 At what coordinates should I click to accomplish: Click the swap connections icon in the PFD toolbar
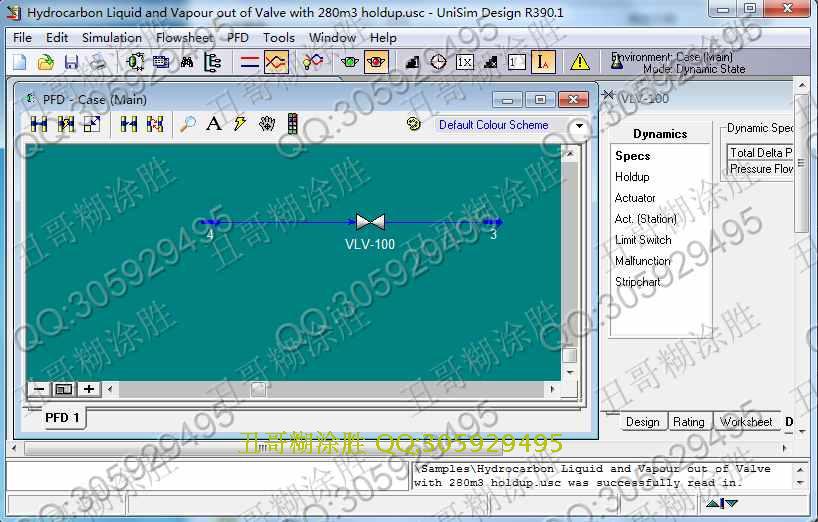[x=155, y=124]
